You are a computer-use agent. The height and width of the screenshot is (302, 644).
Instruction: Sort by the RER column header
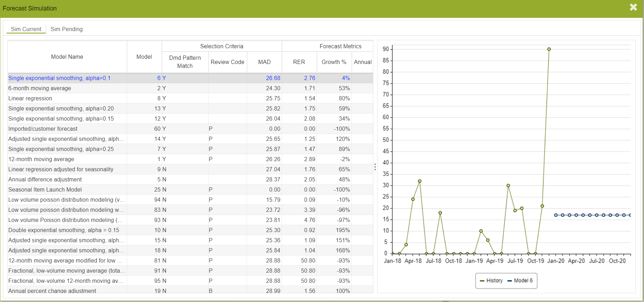tap(299, 62)
